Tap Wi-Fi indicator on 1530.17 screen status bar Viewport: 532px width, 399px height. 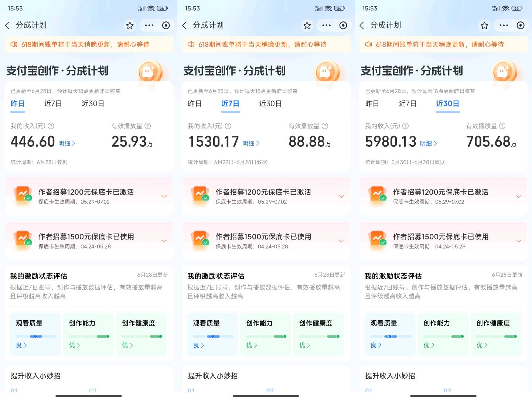point(328,8)
